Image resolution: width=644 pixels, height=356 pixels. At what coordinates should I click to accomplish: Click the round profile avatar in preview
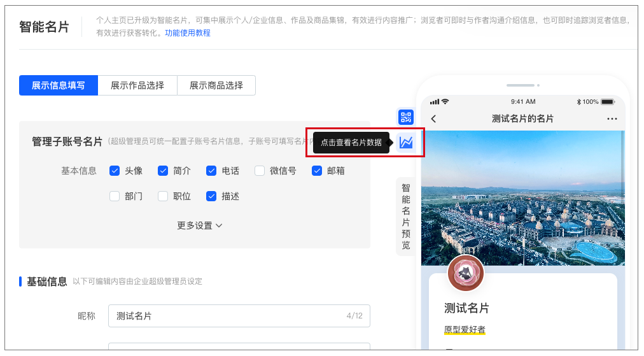point(466,273)
